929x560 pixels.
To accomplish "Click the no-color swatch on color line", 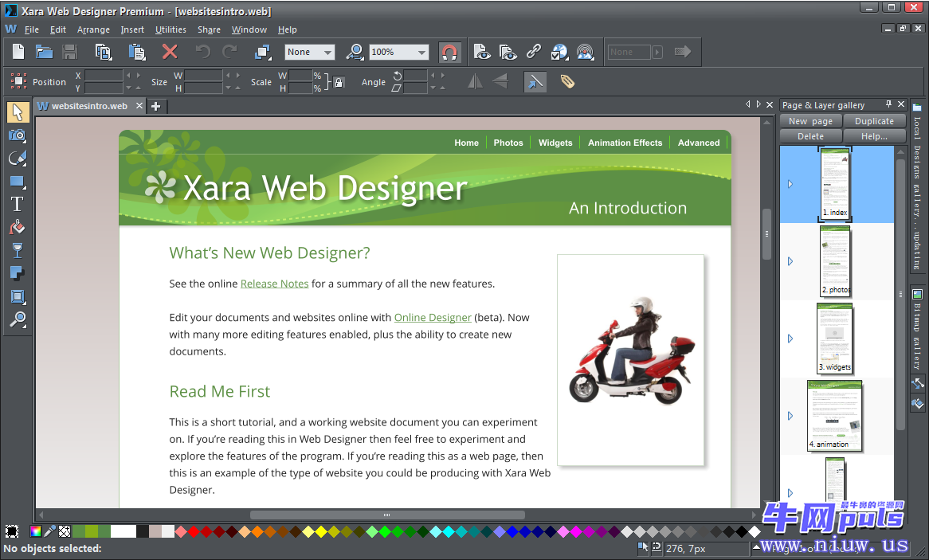I will pos(64,531).
